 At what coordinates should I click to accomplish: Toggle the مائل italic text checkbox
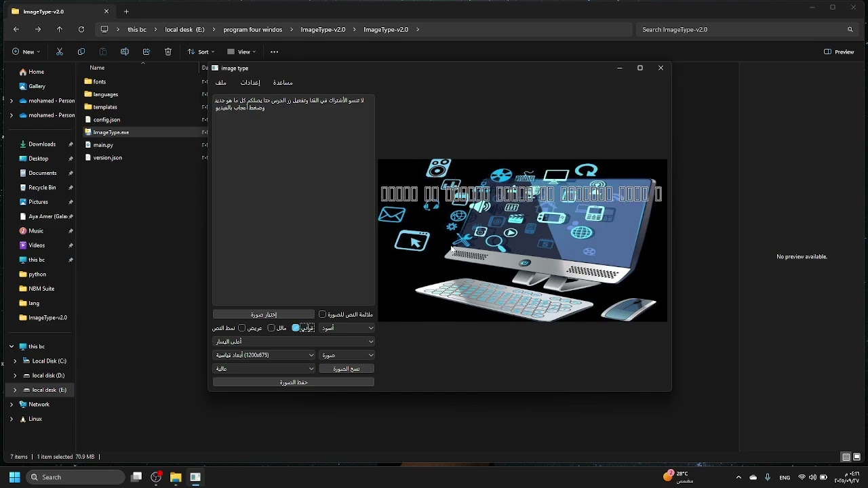click(x=271, y=328)
